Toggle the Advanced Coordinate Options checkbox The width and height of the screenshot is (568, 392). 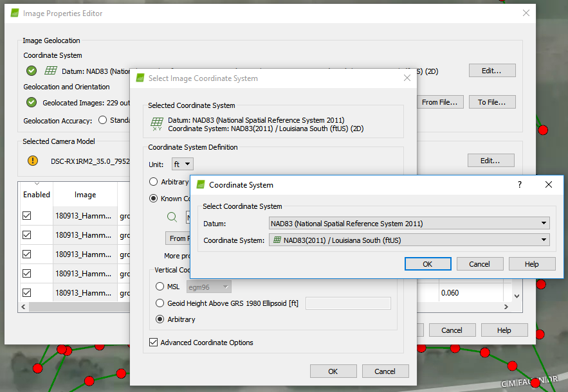(153, 343)
